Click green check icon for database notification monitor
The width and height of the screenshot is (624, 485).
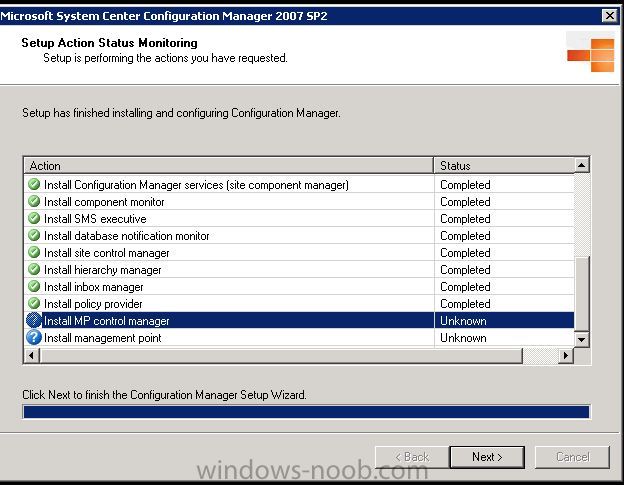click(x=34, y=236)
